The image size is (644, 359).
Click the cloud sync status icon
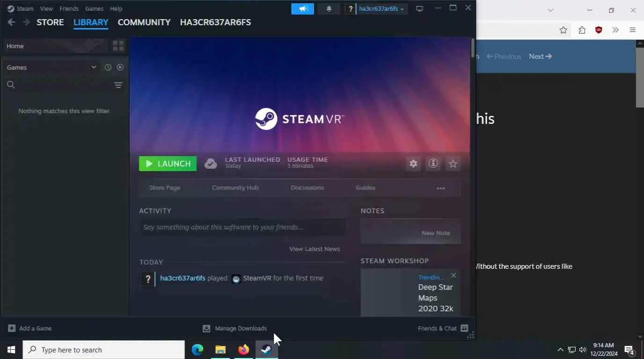click(211, 164)
